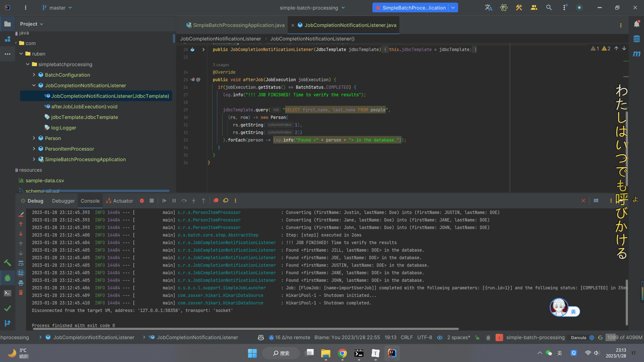This screenshot has height=362, width=644.
Task: Toggle Scroll to End in console
Action: tap(21, 273)
